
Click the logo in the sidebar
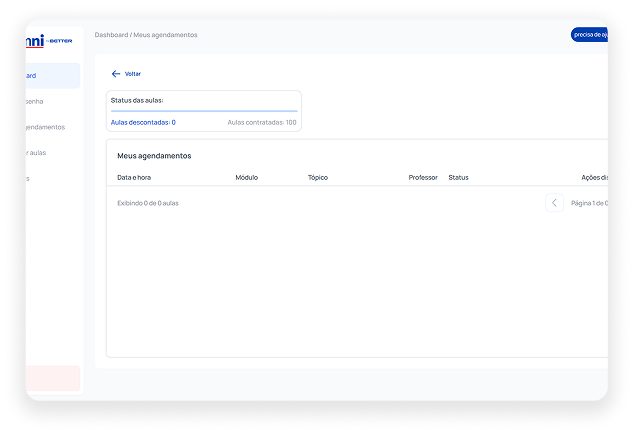click(x=50, y=41)
